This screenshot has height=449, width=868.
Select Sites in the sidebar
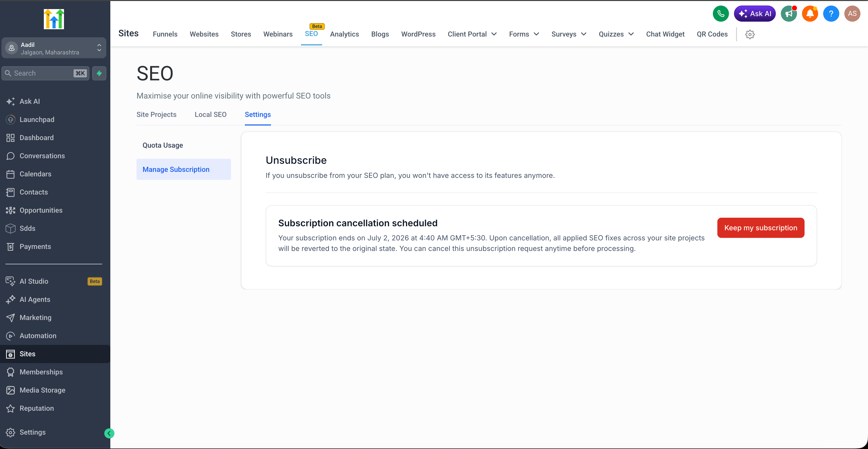[x=55, y=354]
